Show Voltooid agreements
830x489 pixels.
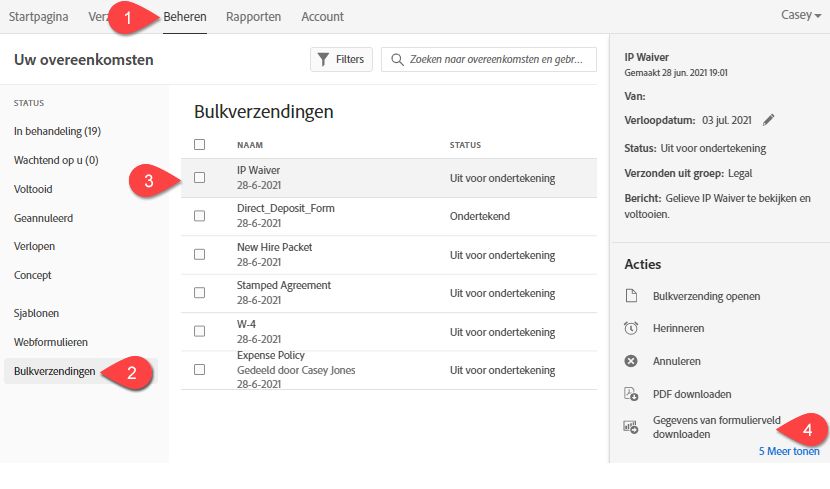point(33,189)
